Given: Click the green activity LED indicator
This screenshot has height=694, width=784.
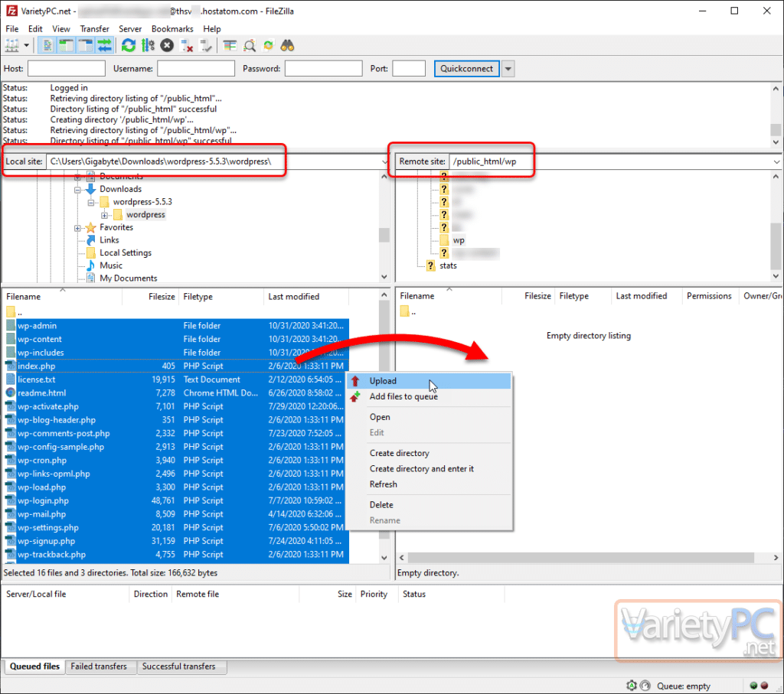Looking at the screenshot, I should [753, 686].
